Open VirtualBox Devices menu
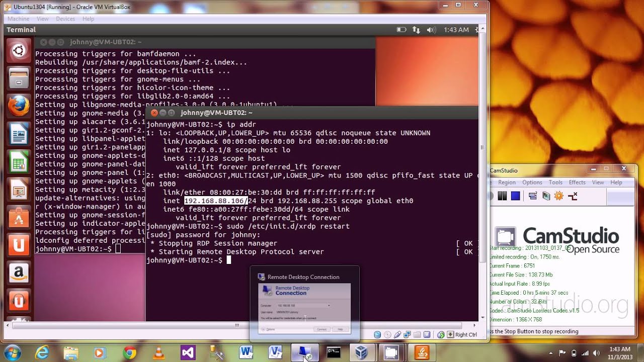The image size is (644, 362). [65, 19]
